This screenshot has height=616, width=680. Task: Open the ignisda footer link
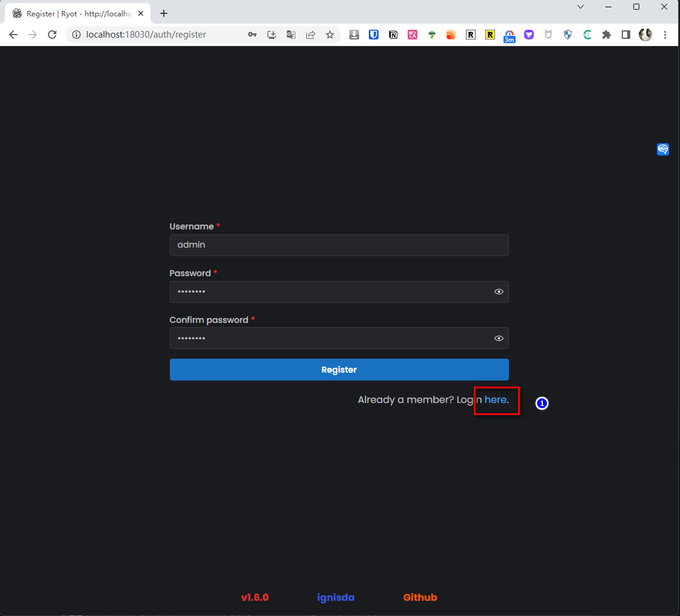click(x=335, y=597)
